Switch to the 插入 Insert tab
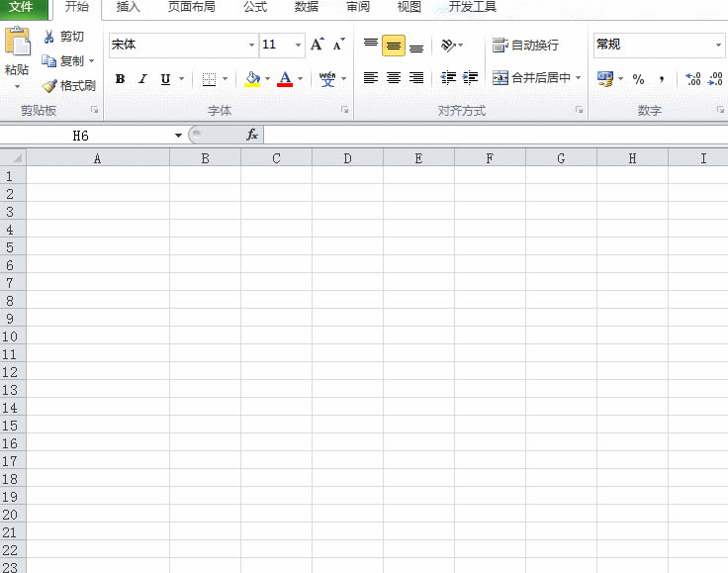Image resolution: width=728 pixels, height=573 pixels. coord(129,7)
